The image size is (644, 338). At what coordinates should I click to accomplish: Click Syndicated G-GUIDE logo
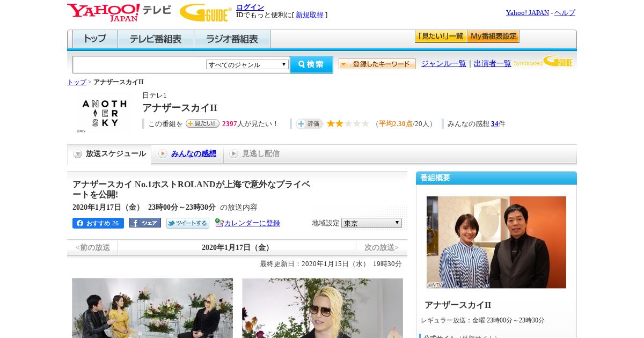tap(543, 61)
